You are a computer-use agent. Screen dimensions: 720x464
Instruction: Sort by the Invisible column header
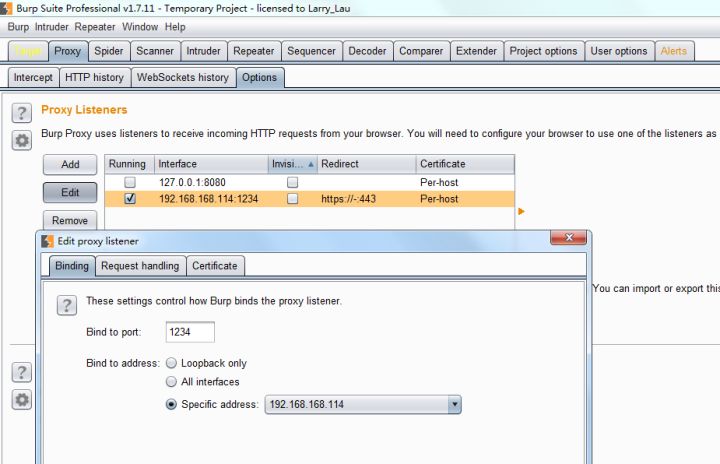click(x=292, y=164)
